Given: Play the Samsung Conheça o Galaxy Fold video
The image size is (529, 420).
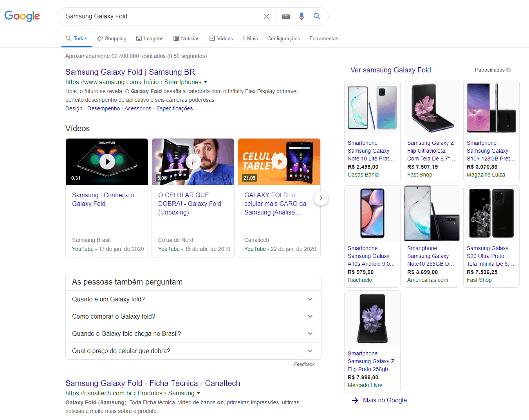Looking at the screenshot, I should [107, 161].
